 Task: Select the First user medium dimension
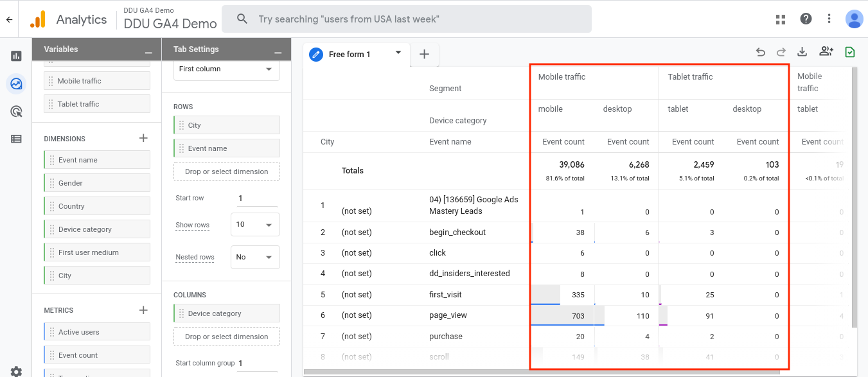coord(97,252)
